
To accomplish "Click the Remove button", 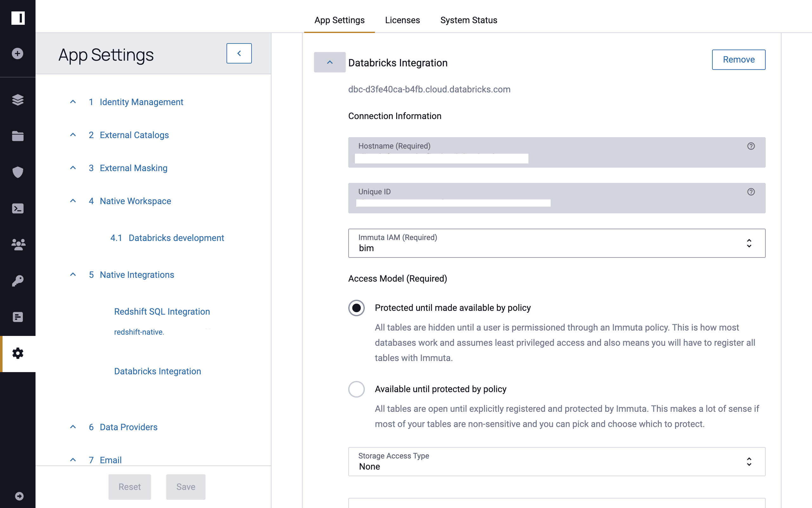I will click(x=738, y=59).
